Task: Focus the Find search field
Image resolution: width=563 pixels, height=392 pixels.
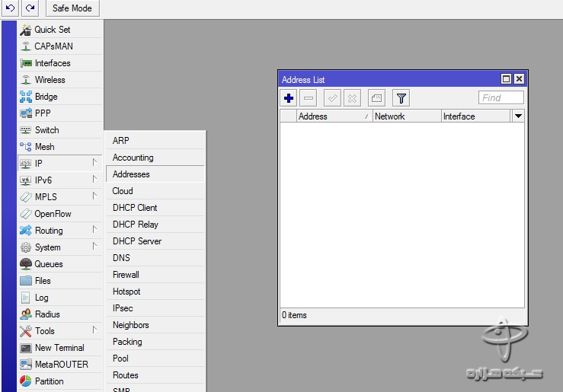Action: pos(501,97)
